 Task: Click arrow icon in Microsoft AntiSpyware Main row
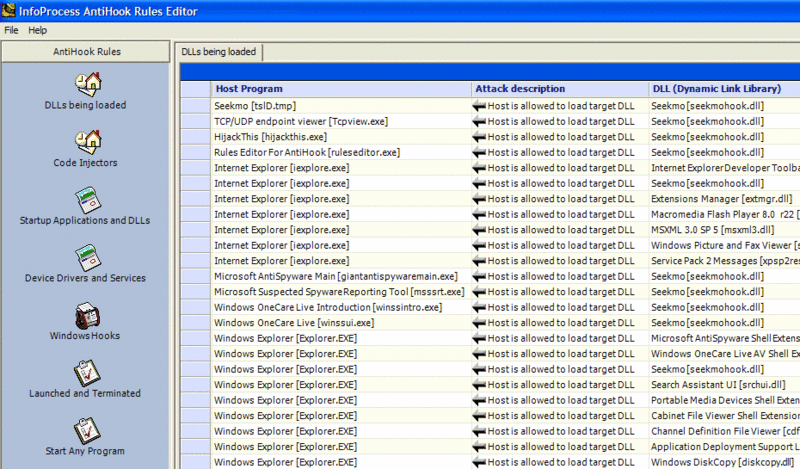(x=479, y=277)
